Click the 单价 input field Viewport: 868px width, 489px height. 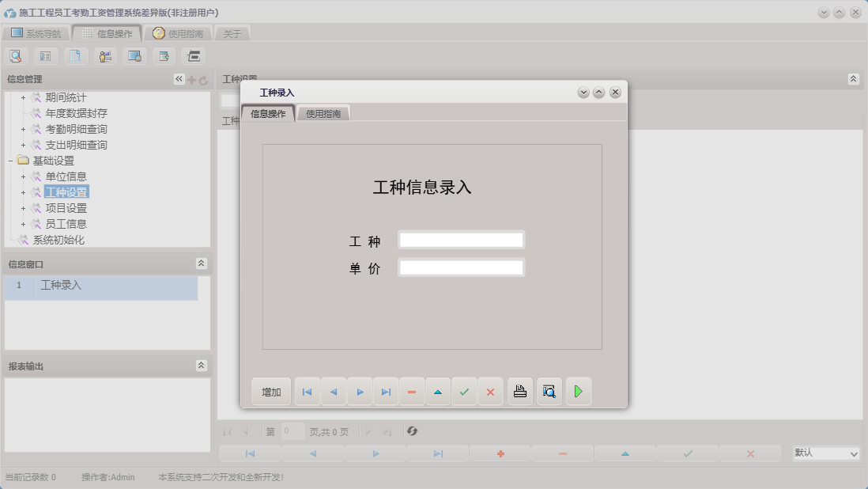[461, 267]
